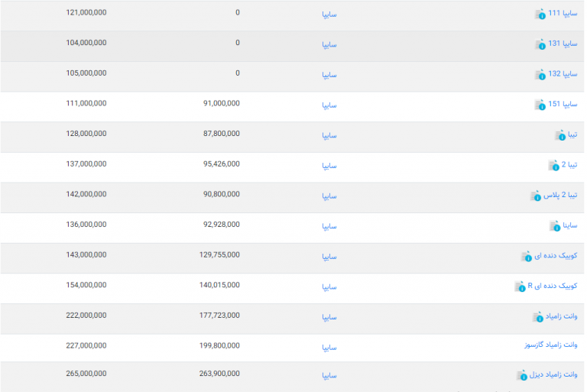Select the price 128,000,000
The height and width of the screenshot is (392, 587).
[86, 134]
